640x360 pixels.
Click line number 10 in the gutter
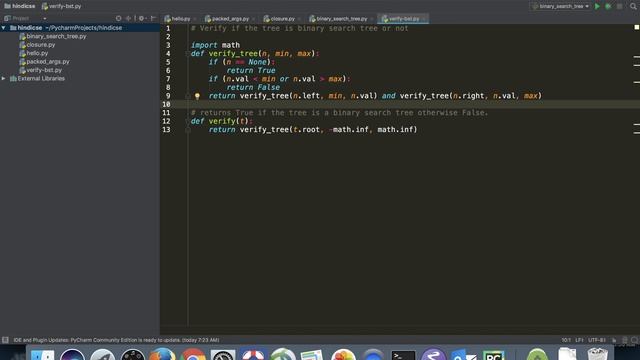166,104
